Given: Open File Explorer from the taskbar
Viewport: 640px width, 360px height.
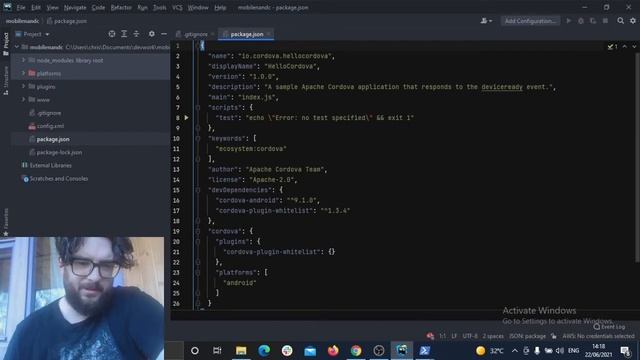Looking at the screenshot, I should [241, 350].
